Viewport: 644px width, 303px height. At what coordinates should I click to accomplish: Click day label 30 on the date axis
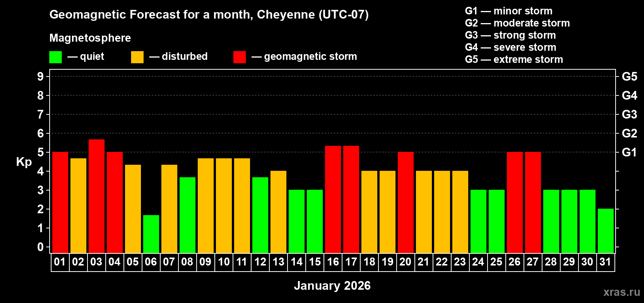coord(587,262)
